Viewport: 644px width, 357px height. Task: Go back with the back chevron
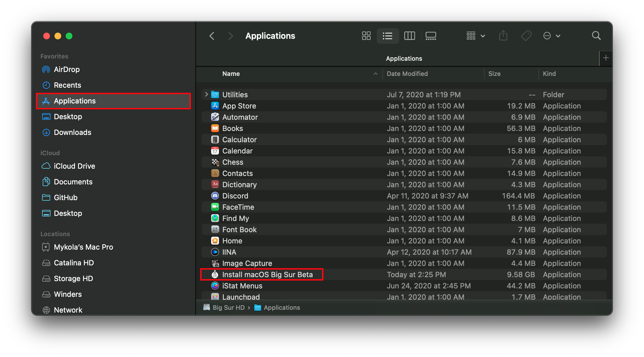(x=212, y=36)
